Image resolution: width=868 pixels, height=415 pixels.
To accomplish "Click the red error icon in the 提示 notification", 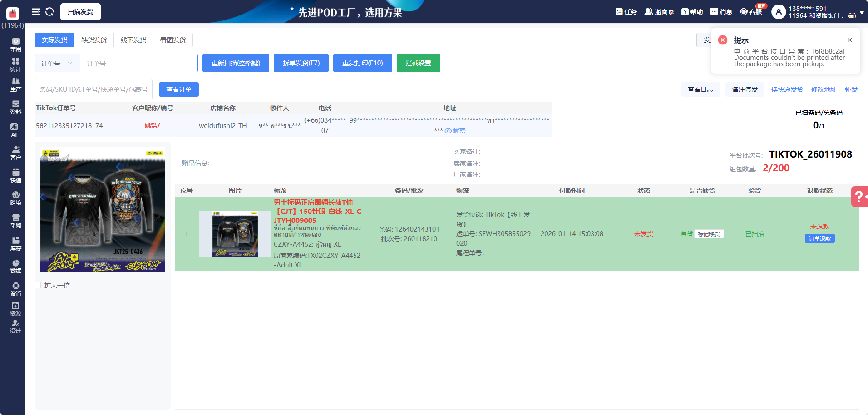I will click(723, 40).
